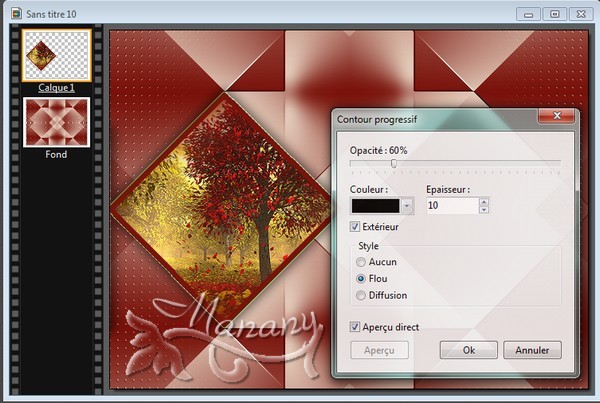Click the Epaisseur value field
The image size is (600, 403).
click(x=452, y=206)
